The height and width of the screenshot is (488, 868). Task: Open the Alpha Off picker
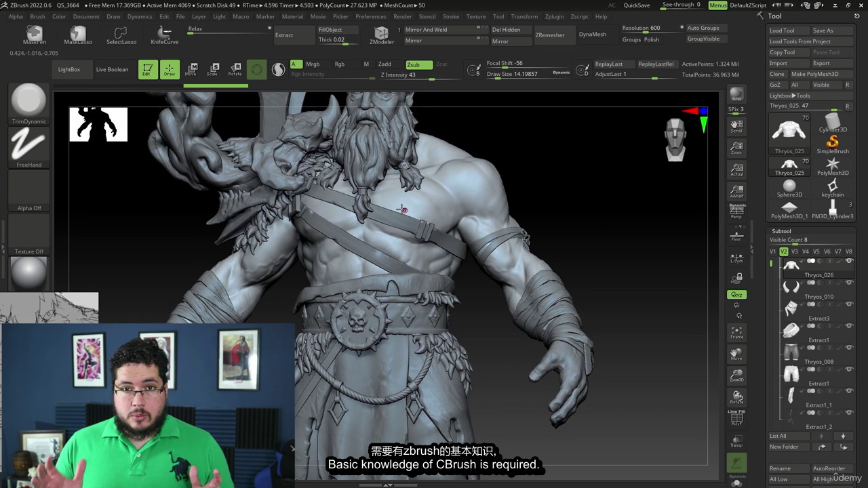tap(28, 191)
